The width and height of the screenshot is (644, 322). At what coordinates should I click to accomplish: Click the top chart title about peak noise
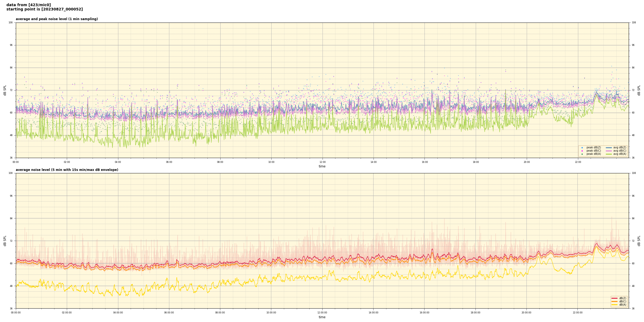(57, 19)
